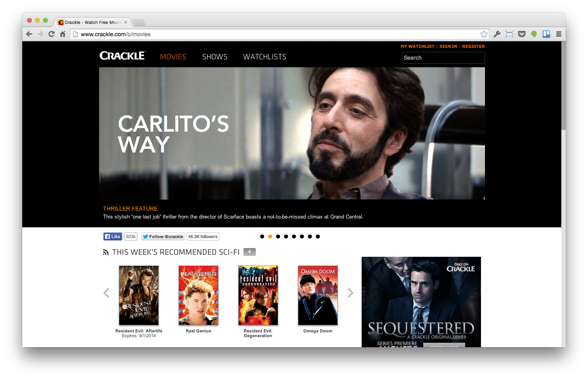Open the browser home page icon
588x379 pixels.
click(62, 34)
